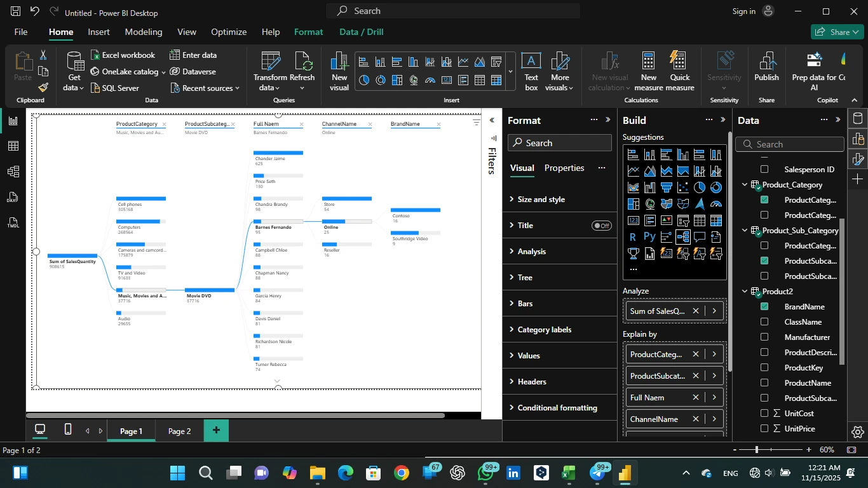Choose the globe map visual in Build pane
This screenshot has height=488, width=868.
(x=650, y=204)
